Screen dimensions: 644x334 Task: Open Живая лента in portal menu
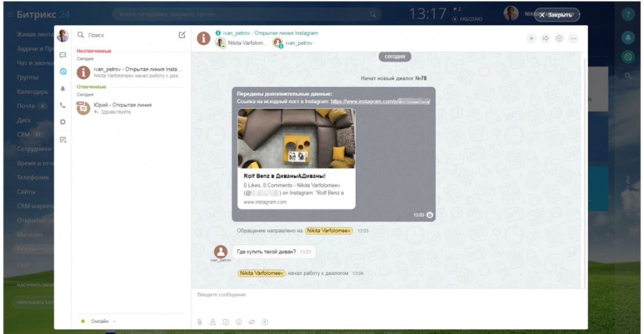(x=35, y=34)
